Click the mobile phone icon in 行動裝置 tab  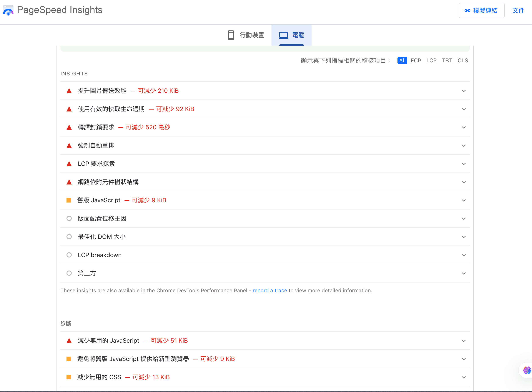[231, 35]
